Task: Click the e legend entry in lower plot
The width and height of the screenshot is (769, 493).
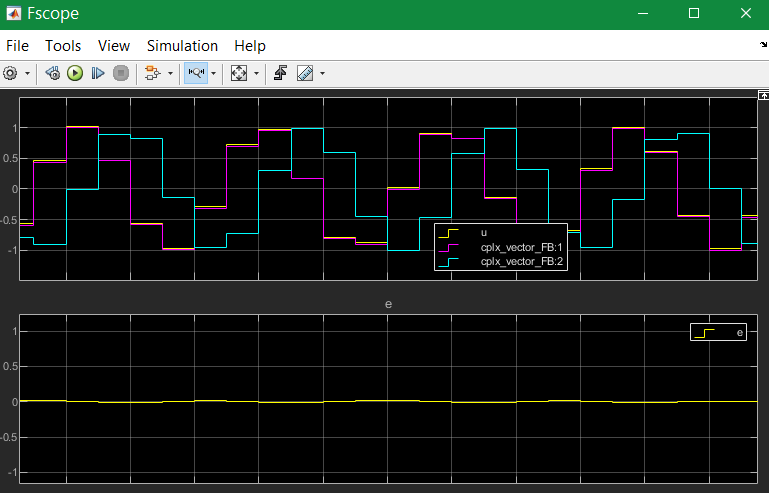Action: pyautogui.click(x=718, y=333)
